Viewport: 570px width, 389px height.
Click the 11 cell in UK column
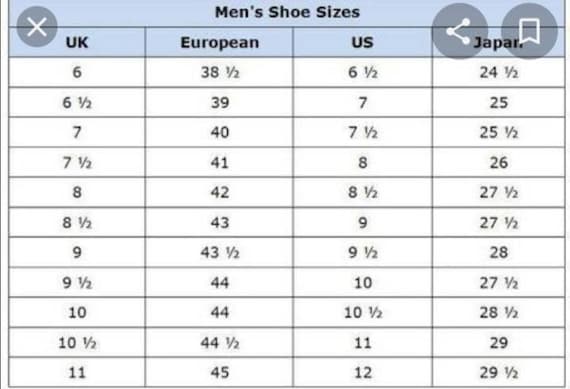(x=77, y=373)
